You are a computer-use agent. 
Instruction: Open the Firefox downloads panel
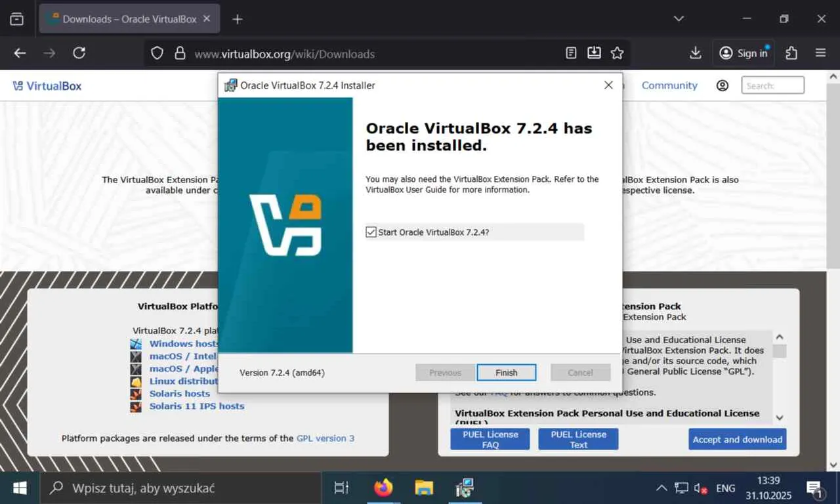[x=696, y=53]
